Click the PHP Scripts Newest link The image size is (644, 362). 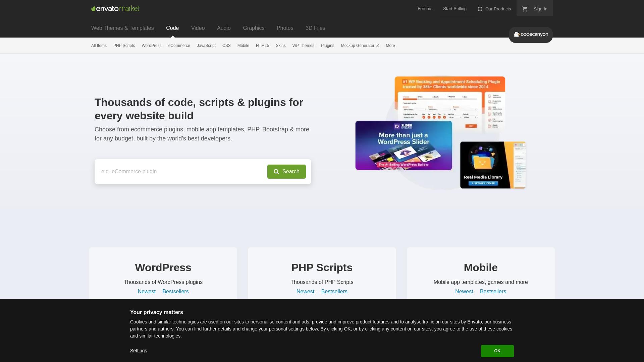(305, 291)
